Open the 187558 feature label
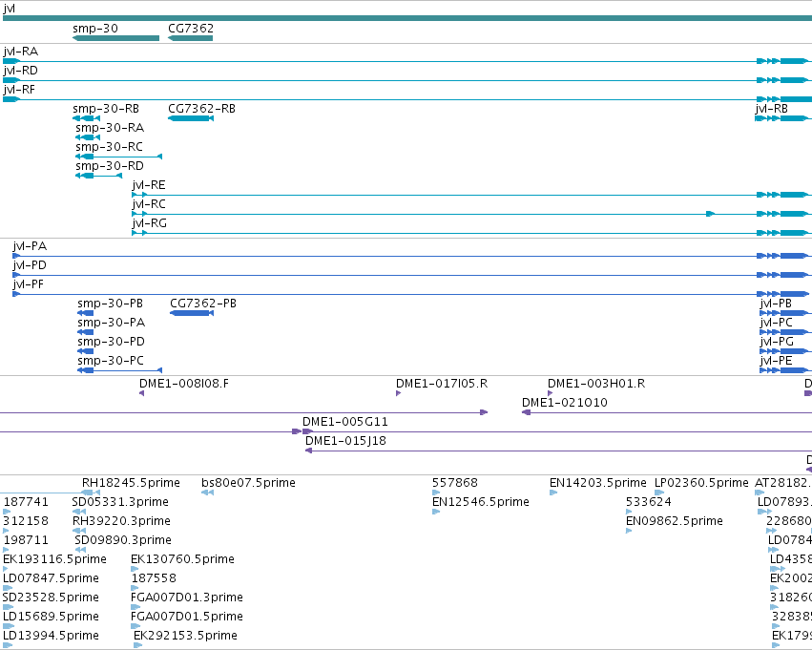The height and width of the screenshot is (650, 812). 154,579
